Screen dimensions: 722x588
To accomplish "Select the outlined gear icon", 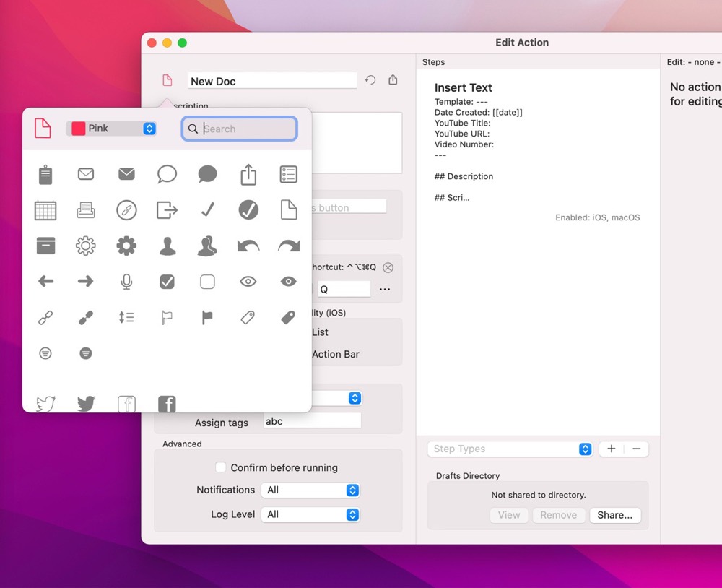I will coord(86,246).
